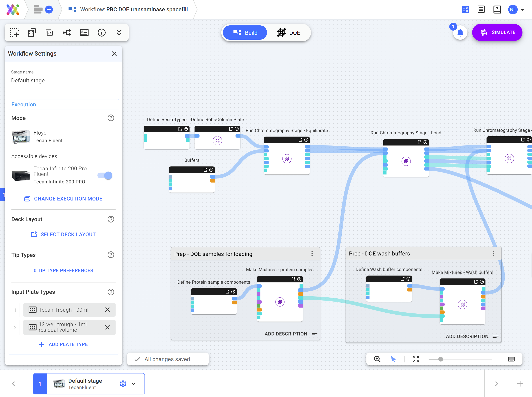Click the notification bell icon
The width and height of the screenshot is (532, 397).
pyautogui.click(x=460, y=33)
